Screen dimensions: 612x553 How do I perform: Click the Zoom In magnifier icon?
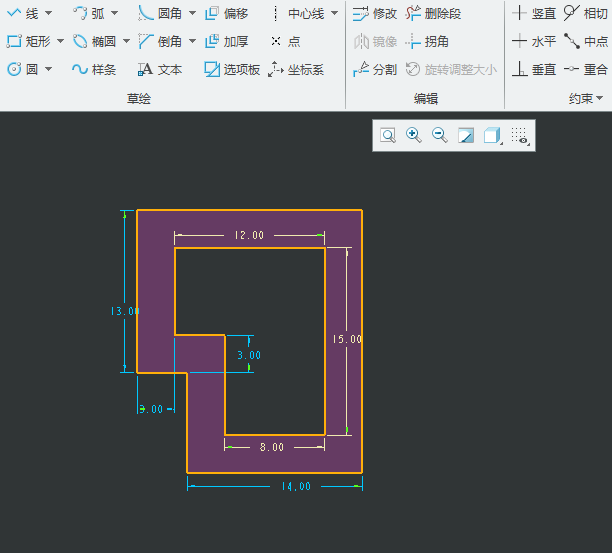[413, 136]
